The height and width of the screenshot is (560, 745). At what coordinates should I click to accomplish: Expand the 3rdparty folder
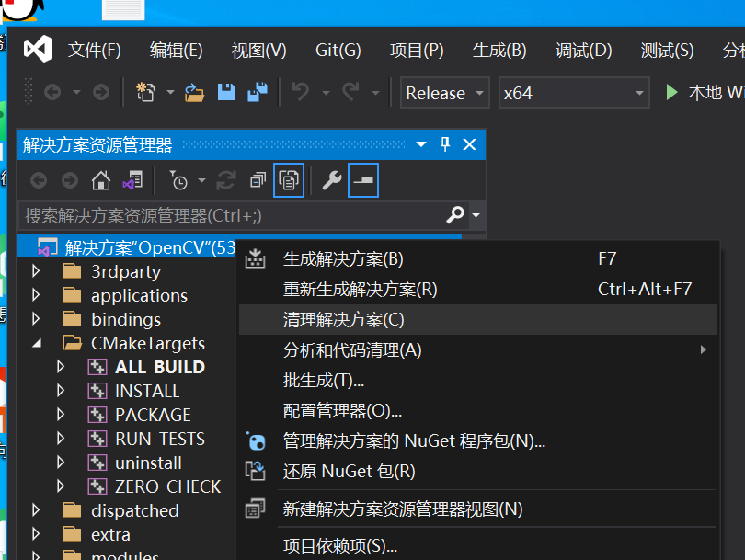point(36,271)
